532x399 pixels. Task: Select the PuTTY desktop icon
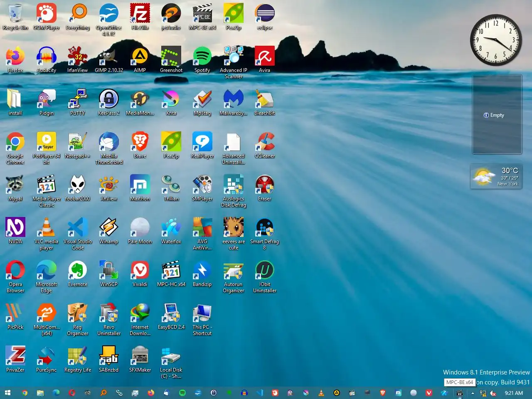(x=78, y=103)
